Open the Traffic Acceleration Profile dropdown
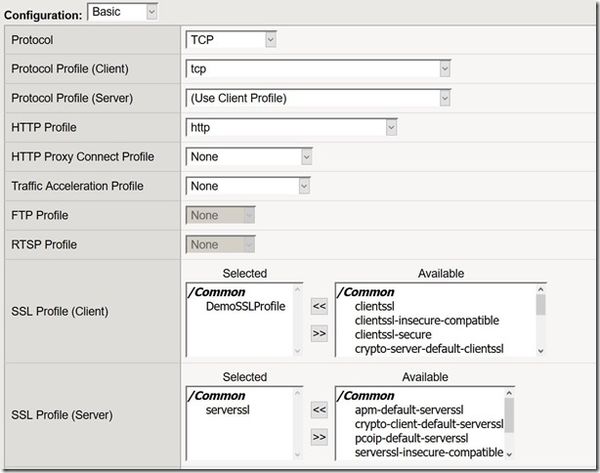 coord(248,186)
